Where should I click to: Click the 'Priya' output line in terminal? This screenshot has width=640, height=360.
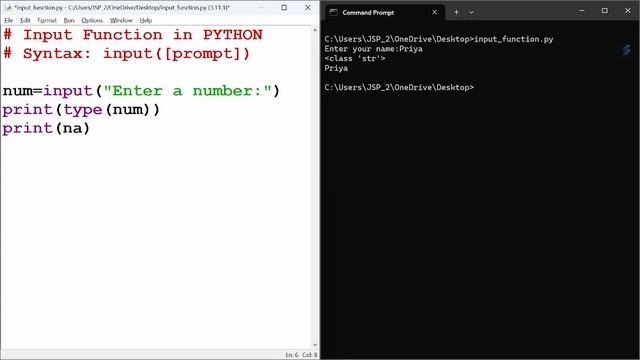[336, 68]
